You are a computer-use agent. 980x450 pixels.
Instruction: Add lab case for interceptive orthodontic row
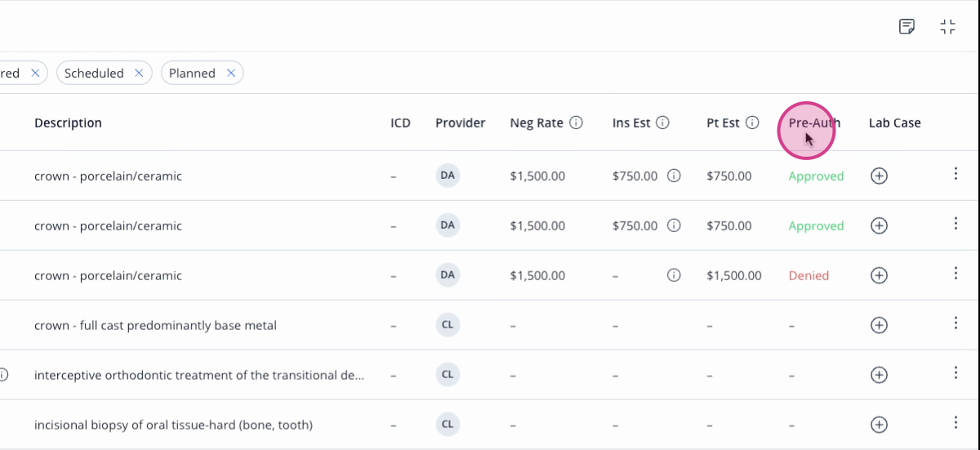tap(879, 375)
